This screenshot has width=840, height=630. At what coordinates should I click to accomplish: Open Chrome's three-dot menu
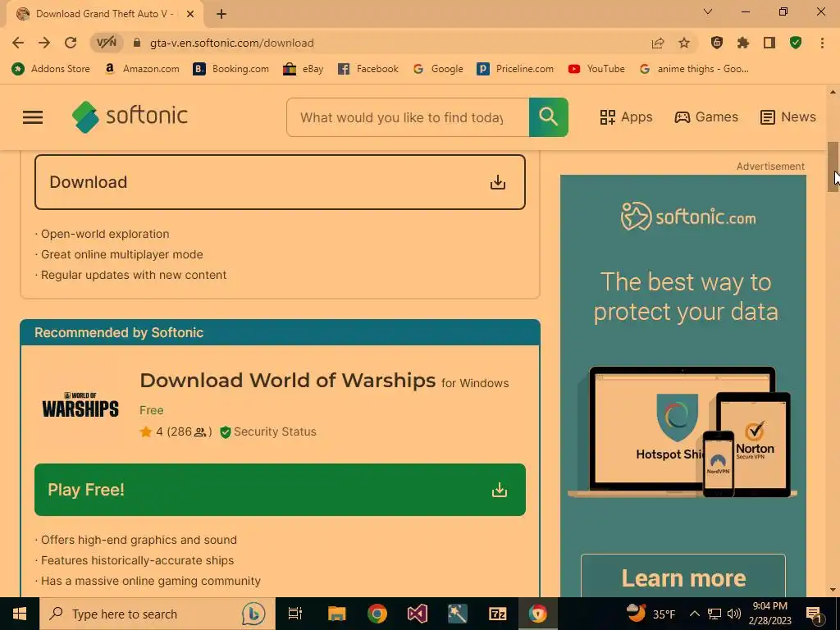(822, 43)
